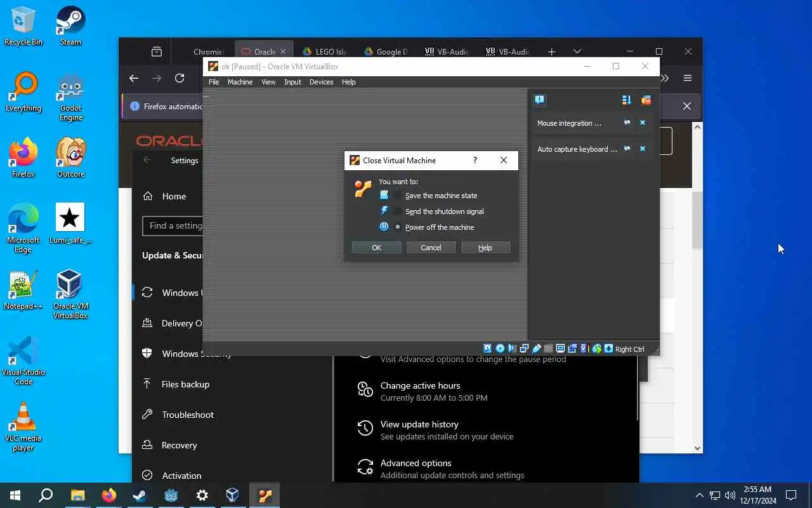812x508 pixels.
Task: Click the display indicator in VirtualBox status bar
Action: click(x=561, y=349)
